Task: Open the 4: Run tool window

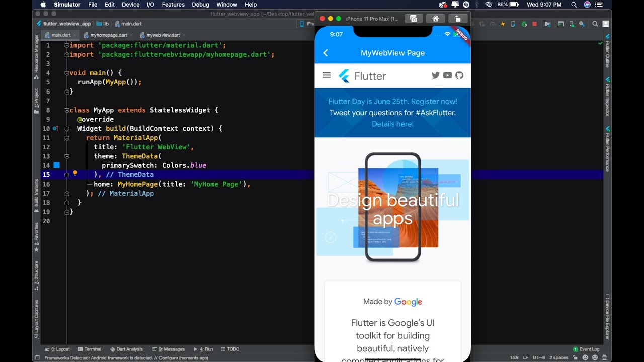Action: coord(203,349)
